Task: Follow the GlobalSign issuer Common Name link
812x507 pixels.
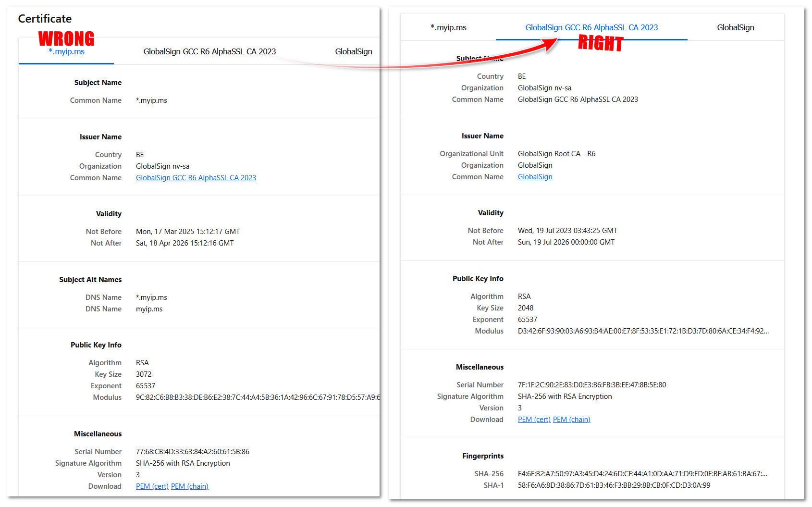Action: (535, 177)
